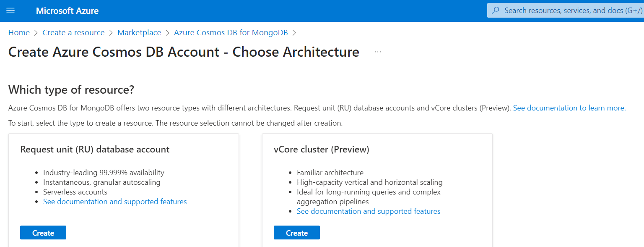Click the Microsoft Azure portal title
This screenshot has width=644, height=247.
click(x=67, y=11)
